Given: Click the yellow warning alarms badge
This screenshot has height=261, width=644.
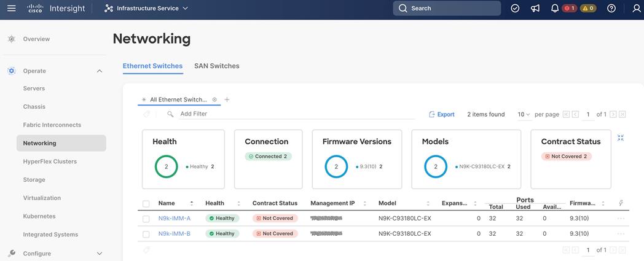Looking at the screenshot, I should pos(588,8).
